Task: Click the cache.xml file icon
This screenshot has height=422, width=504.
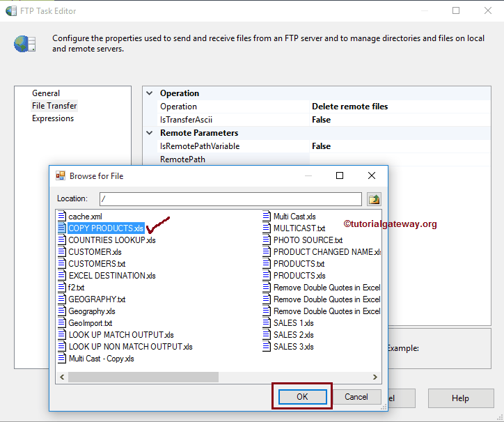Action: 62,217
